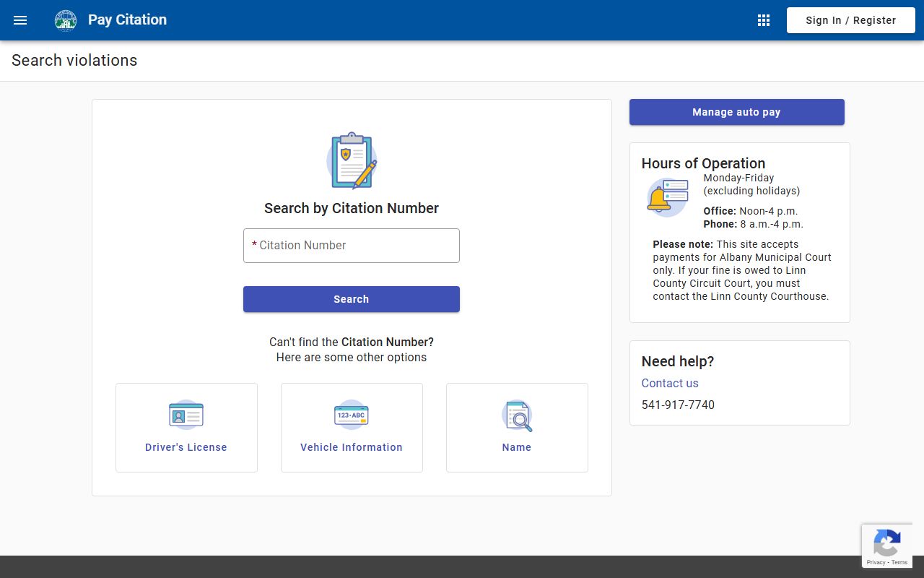
Task: Click 'Here are some other options' text
Action: tap(352, 357)
